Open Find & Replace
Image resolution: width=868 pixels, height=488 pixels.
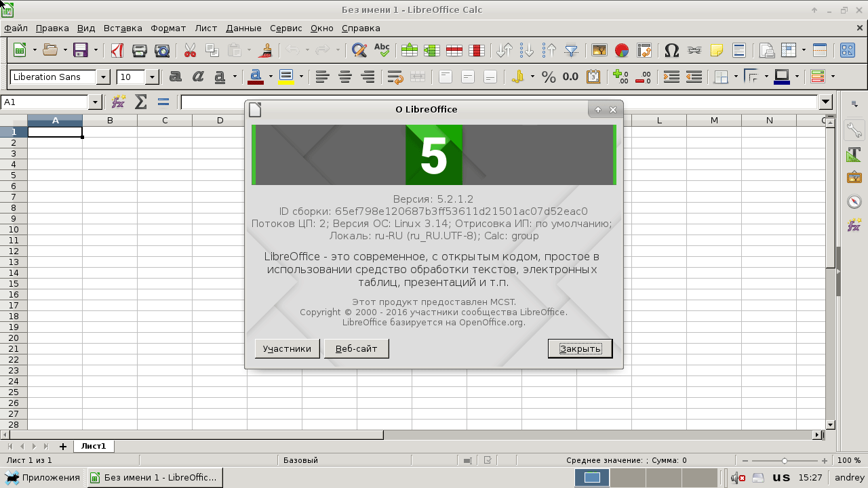(x=359, y=50)
